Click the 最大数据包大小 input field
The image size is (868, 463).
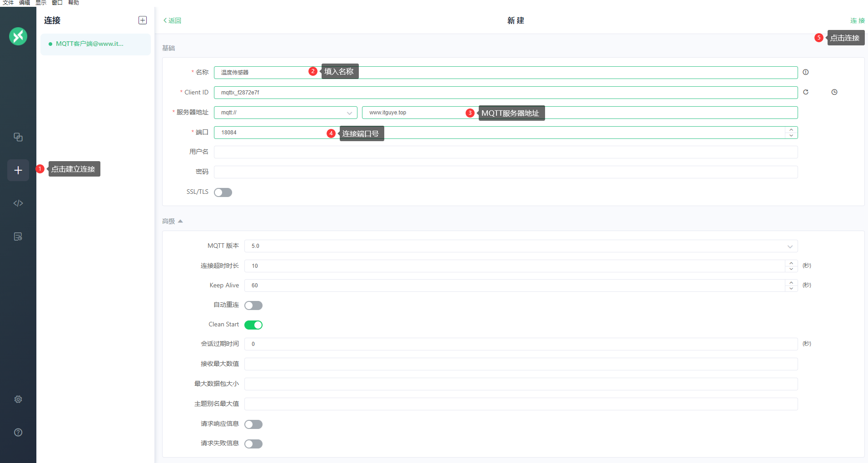[521, 384]
